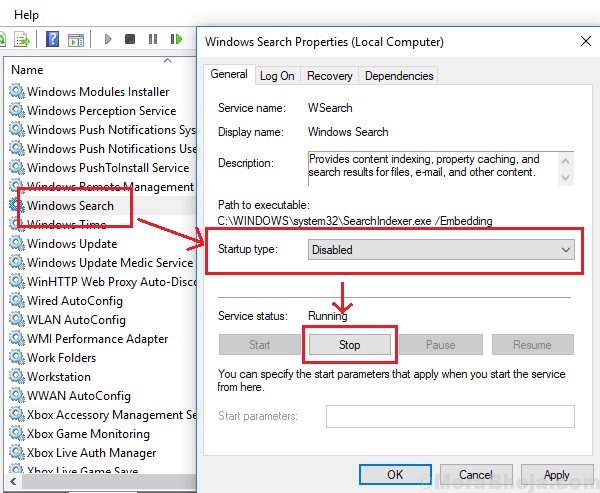Select WLAN AutoConfig gear icon
This screenshot has height=493, width=600.
click(x=17, y=319)
